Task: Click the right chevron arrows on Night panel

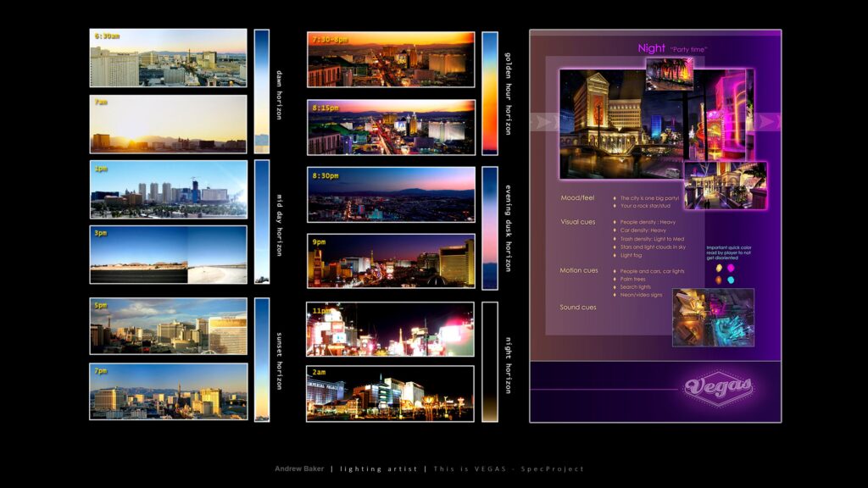Action: tap(767, 122)
